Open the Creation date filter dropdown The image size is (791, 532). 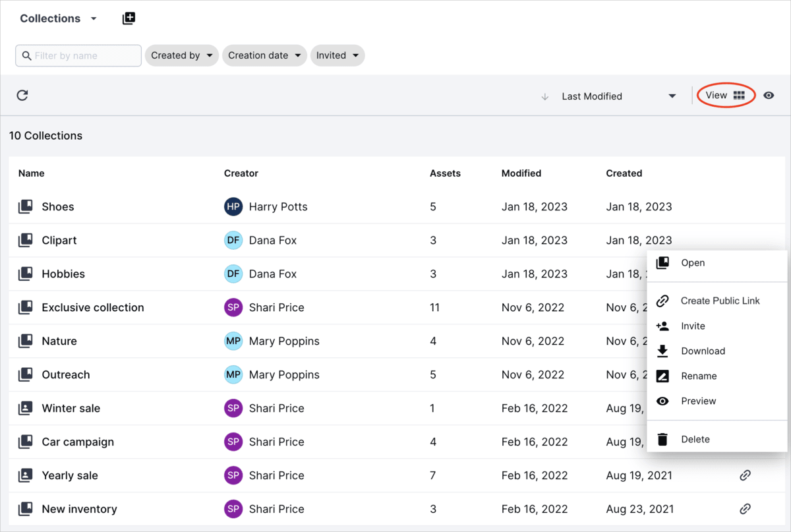click(264, 55)
